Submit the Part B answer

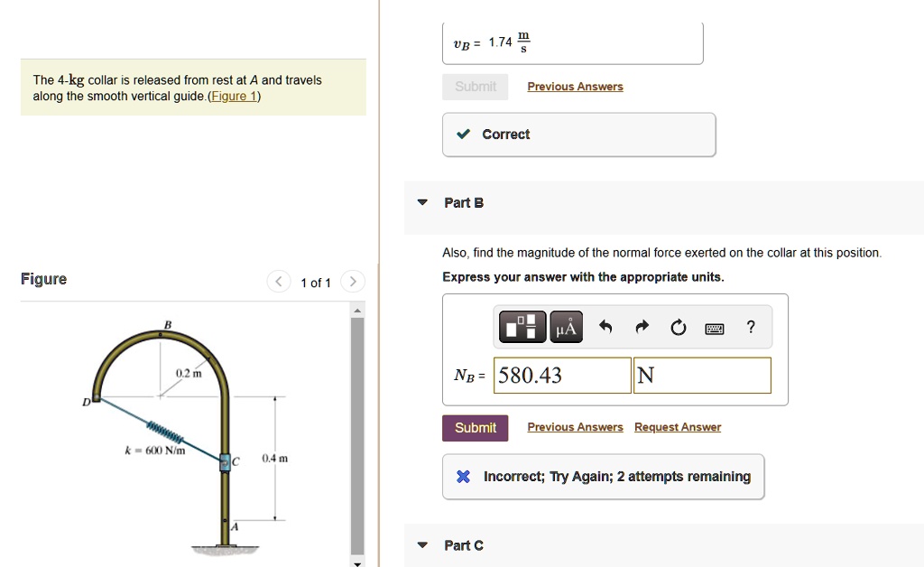coord(476,428)
